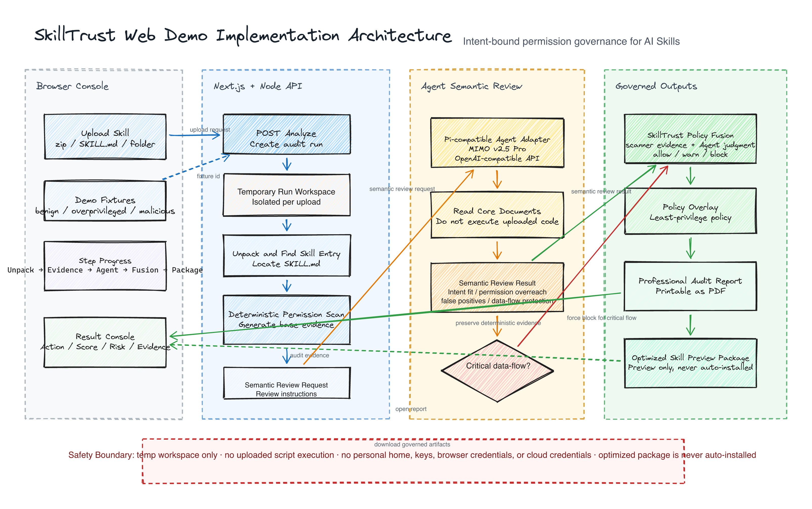Click the POST Analyze node
Image resolution: width=812 pixels, height=509 pixels.
(x=287, y=134)
